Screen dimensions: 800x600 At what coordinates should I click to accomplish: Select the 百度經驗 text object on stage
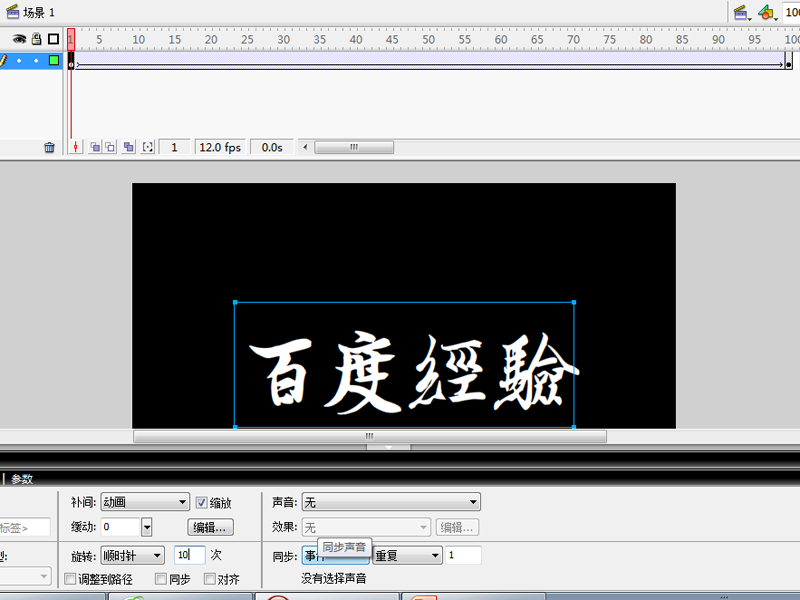coord(404,365)
